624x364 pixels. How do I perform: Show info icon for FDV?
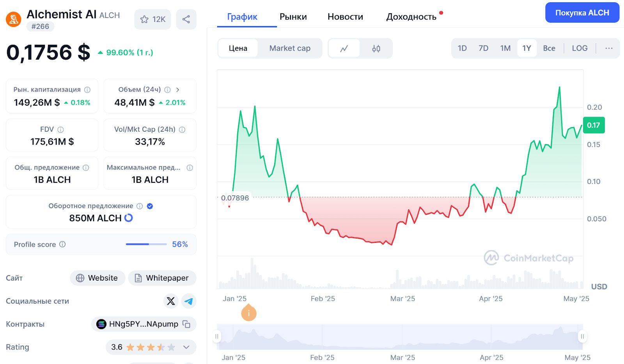coord(60,129)
